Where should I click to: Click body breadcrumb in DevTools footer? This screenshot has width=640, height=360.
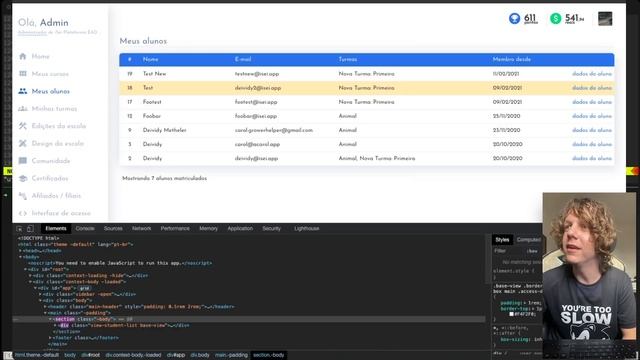[x=70, y=355]
